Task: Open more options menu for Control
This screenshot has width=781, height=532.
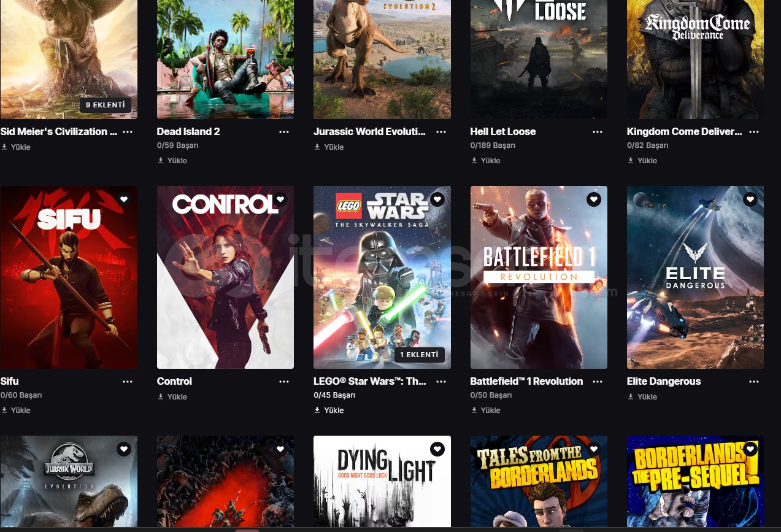Action: click(x=284, y=382)
